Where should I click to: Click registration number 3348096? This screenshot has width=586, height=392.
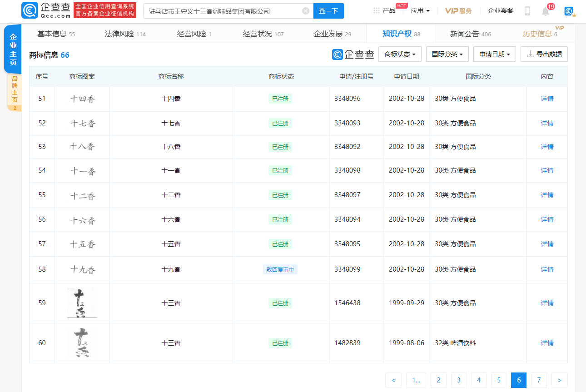click(348, 99)
